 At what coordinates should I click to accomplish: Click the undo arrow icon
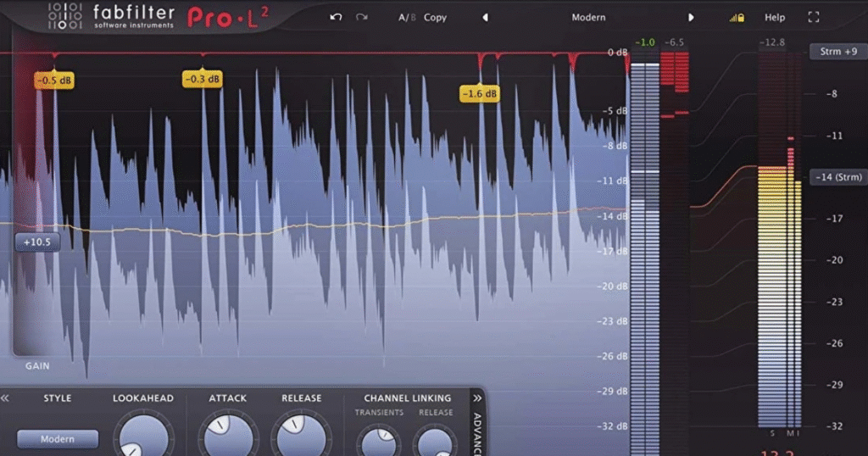pyautogui.click(x=336, y=17)
